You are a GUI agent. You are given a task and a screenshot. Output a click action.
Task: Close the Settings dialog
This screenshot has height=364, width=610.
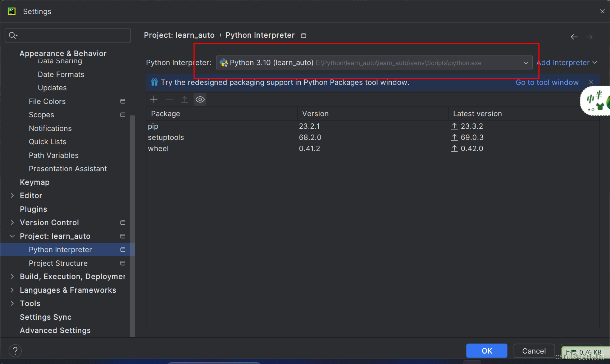coord(602,11)
